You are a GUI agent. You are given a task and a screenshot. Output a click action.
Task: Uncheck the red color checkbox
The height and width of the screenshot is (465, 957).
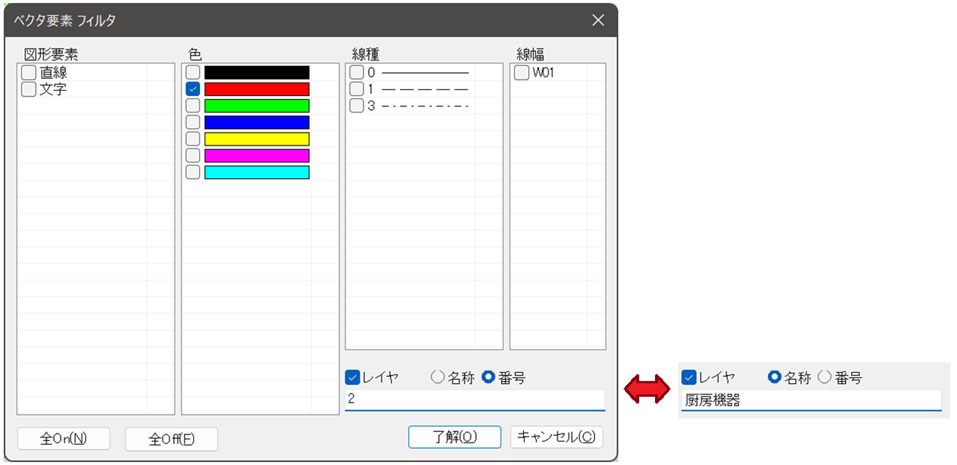tap(193, 89)
